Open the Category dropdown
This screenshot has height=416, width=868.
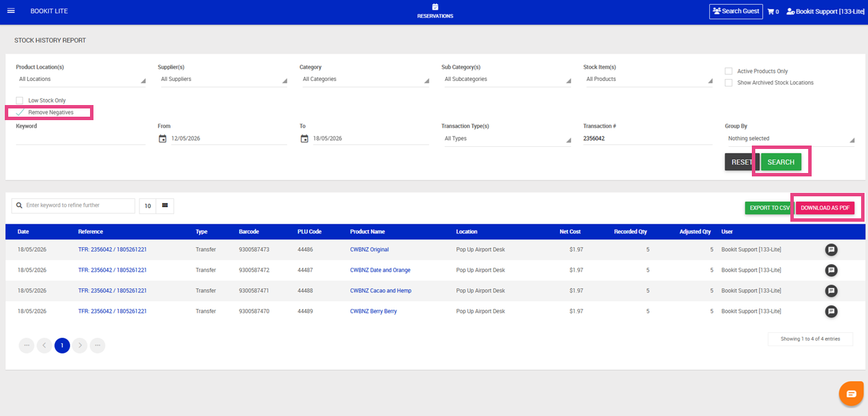(364, 80)
